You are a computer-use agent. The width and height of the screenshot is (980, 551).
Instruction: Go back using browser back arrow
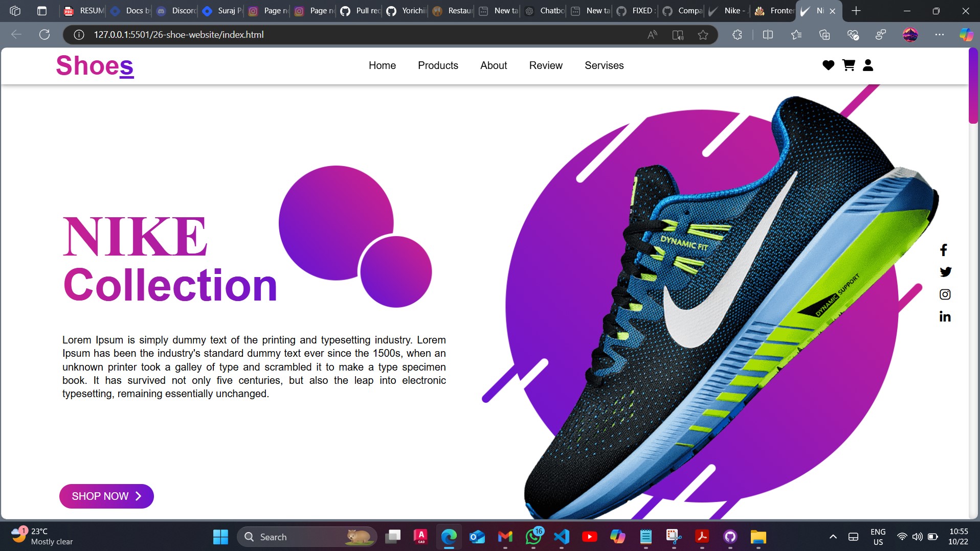tap(16, 35)
